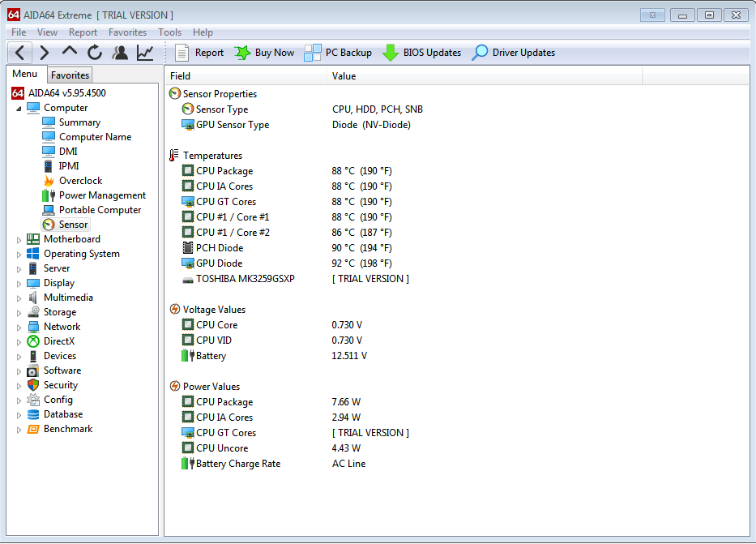This screenshot has width=756, height=544.
Task: Click the Value column header
Action: click(x=344, y=76)
